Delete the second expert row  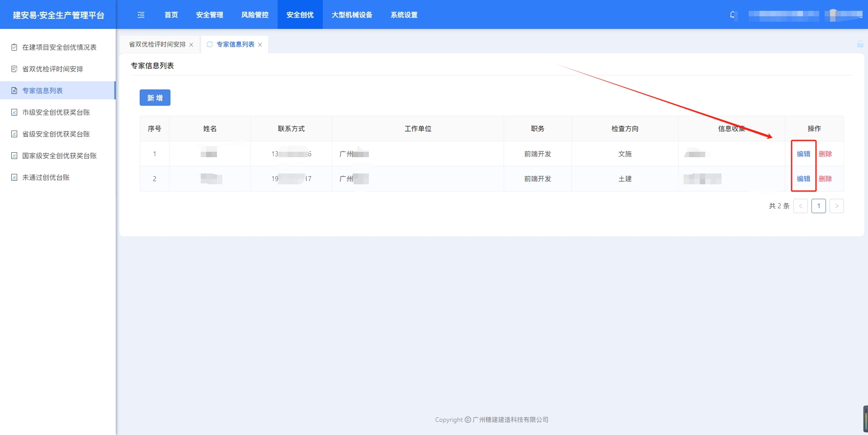825,179
